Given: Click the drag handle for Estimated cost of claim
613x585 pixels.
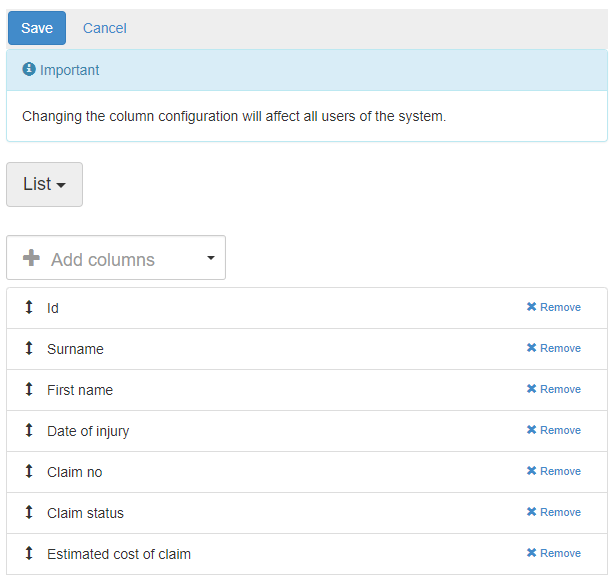Looking at the screenshot, I should point(29,553).
